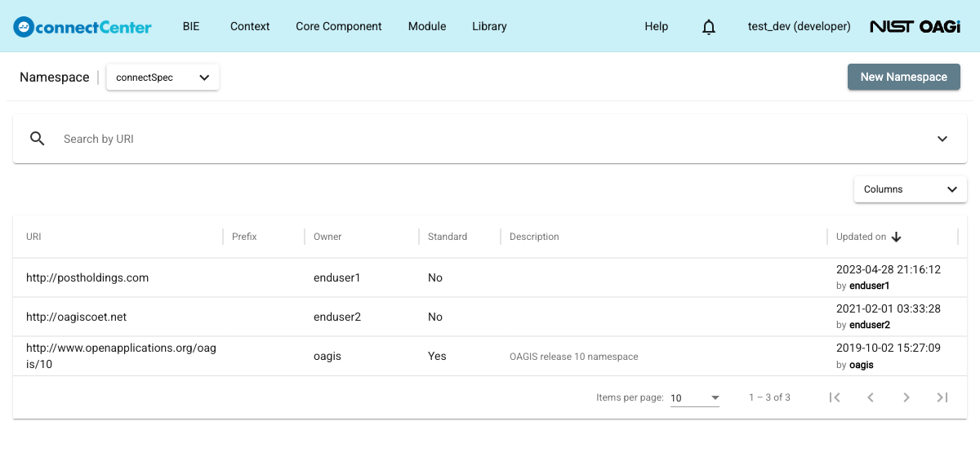The image size is (980, 457).
Task: Click the 2023-04-28 21:16:12 timestamp
Action: point(889,269)
